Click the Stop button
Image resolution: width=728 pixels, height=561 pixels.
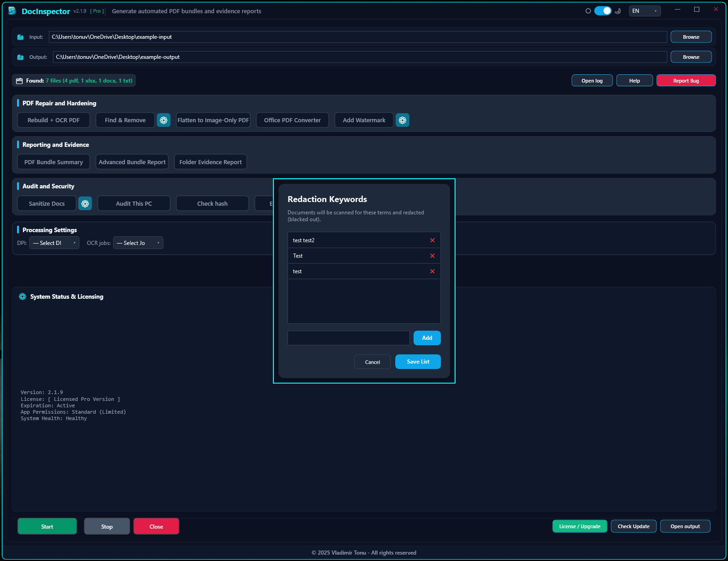(107, 526)
